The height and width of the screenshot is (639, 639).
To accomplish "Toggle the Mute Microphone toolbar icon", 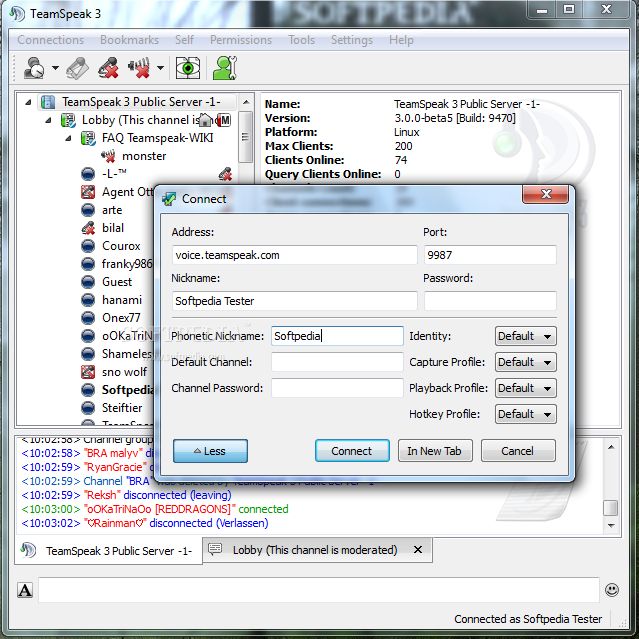I will coord(108,68).
